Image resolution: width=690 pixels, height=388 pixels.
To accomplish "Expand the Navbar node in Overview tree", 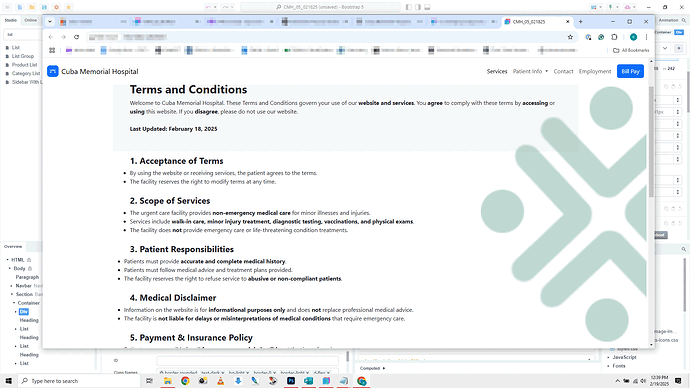I will 12,286.
